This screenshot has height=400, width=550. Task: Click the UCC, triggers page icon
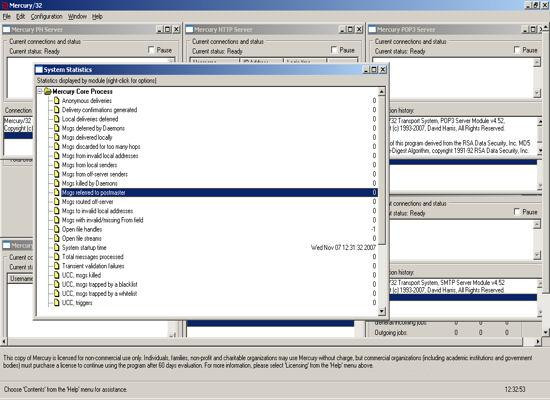pos(56,302)
